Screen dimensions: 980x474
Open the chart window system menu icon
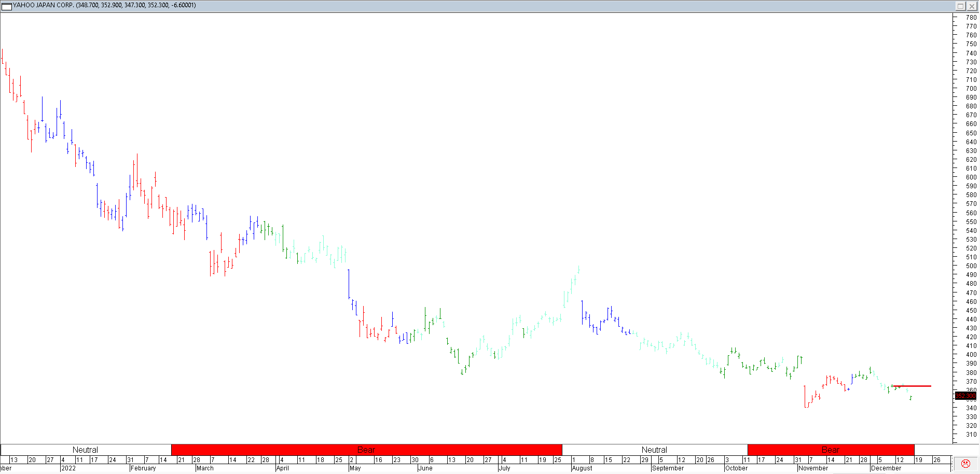tap(6, 6)
